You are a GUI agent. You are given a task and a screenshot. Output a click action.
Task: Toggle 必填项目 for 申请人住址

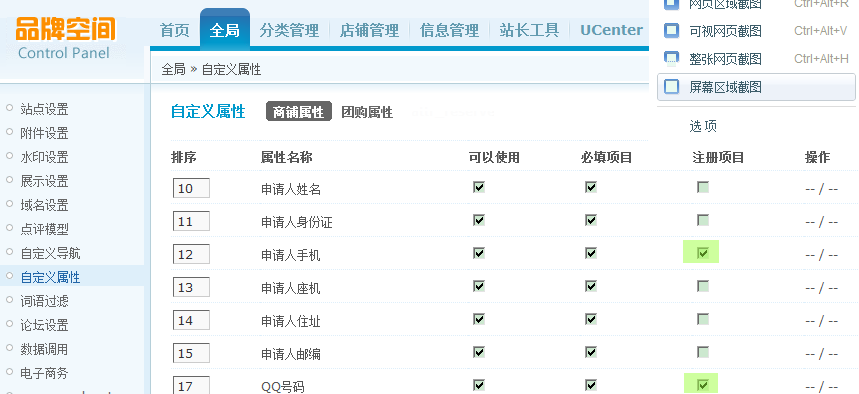591,319
